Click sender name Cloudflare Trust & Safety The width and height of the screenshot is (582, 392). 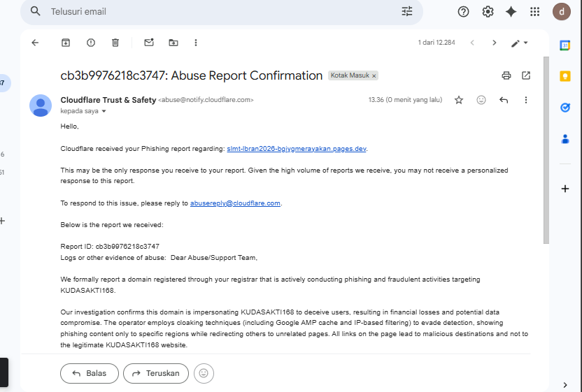(108, 100)
